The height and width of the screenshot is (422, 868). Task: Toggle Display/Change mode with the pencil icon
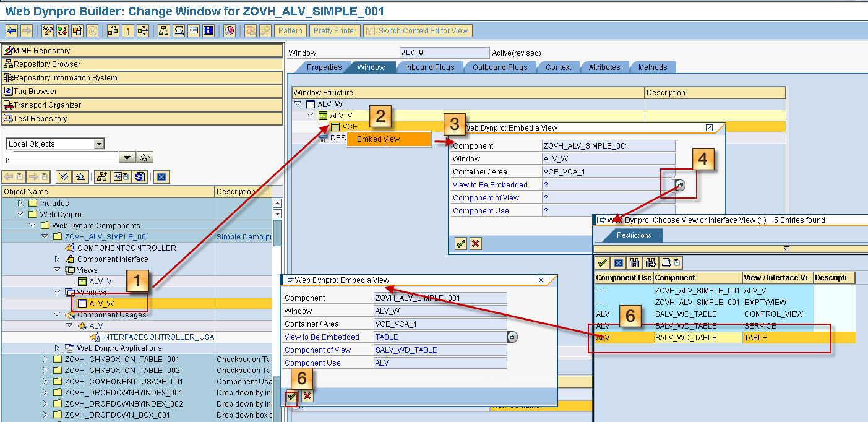pyautogui.click(x=48, y=30)
